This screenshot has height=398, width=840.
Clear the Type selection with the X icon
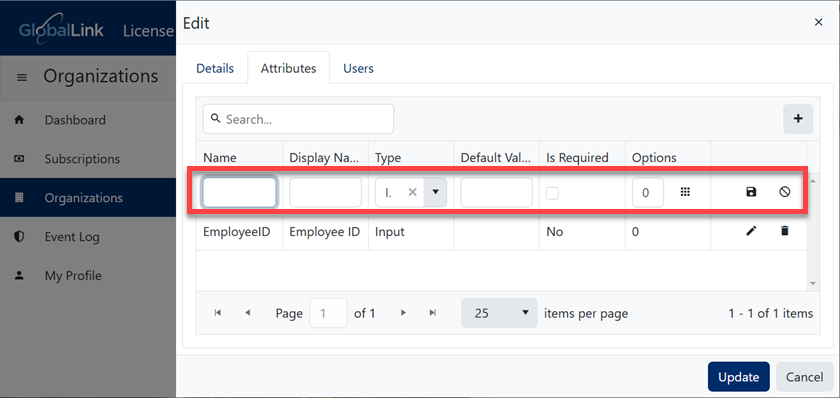(x=412, y=192)
